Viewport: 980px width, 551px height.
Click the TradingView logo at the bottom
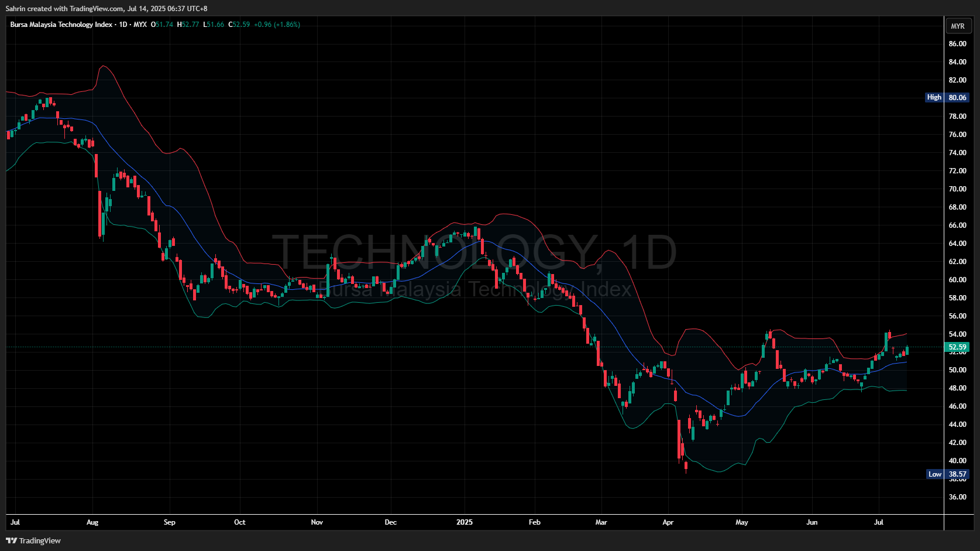point(33,540)
